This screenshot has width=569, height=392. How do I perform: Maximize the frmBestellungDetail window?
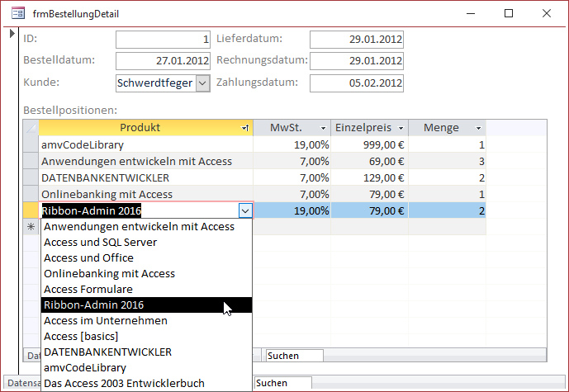(509, 14)
